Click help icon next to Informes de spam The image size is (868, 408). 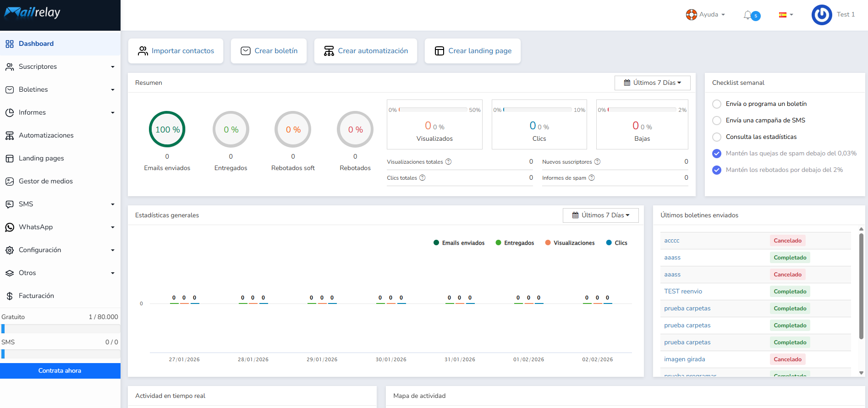tap(592, 178)
